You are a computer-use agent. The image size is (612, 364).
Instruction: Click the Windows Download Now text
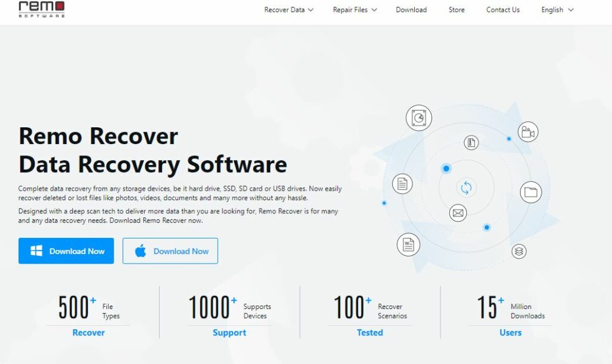point(77,251)
